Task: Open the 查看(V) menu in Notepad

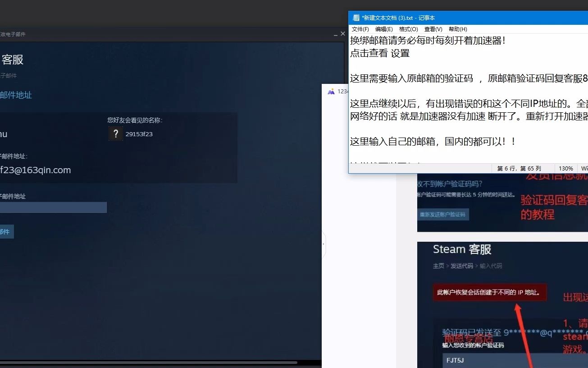Action: pos(433,29)
